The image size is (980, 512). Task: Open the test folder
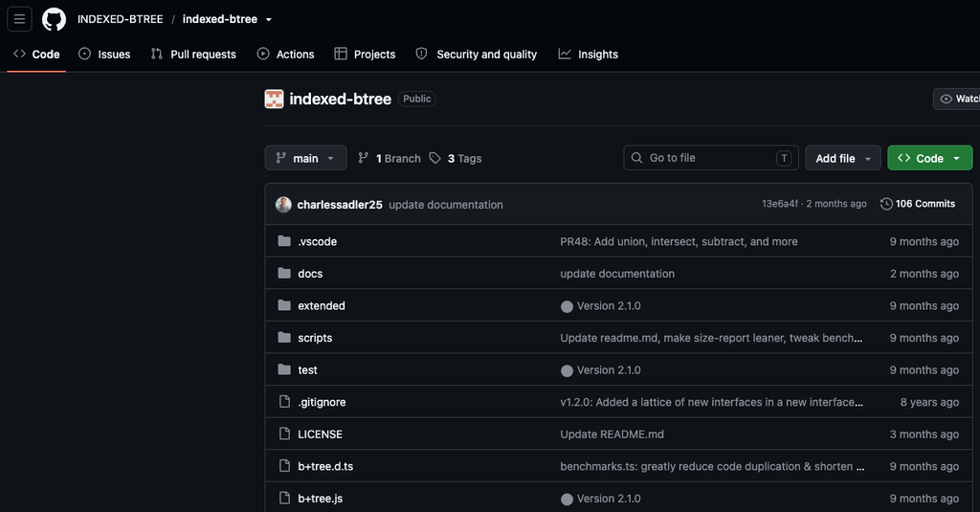click(307, 370)
